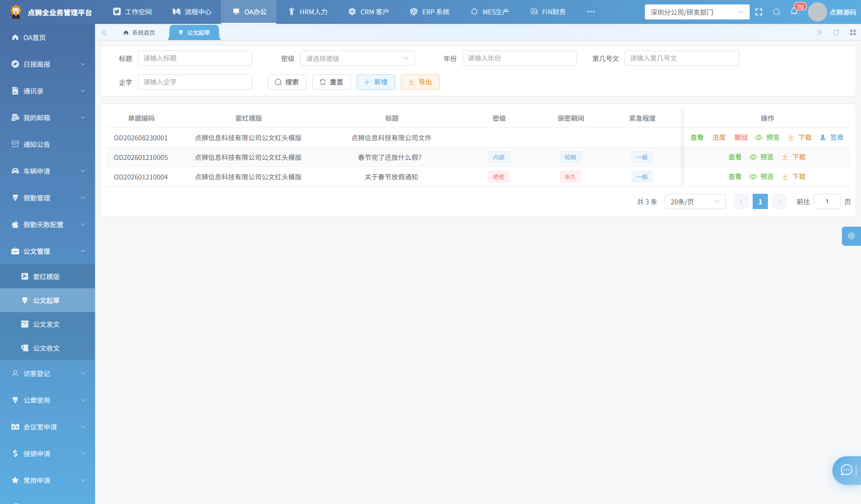This screenshot has height=504, width=861.
Task: Click the 单据编码 column header
Action: pos(141,118)
